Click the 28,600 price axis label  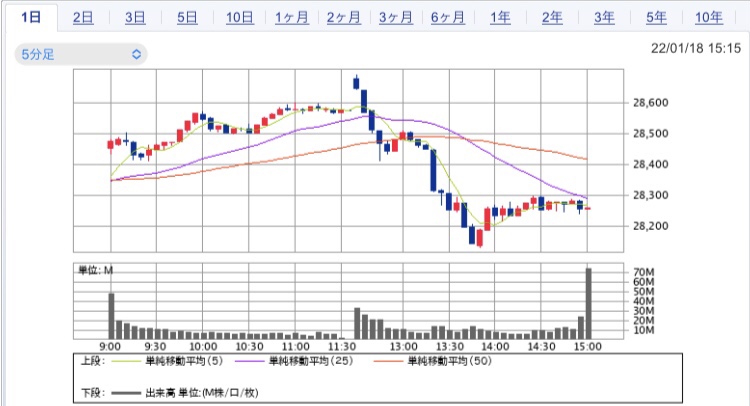coord(651,103)
